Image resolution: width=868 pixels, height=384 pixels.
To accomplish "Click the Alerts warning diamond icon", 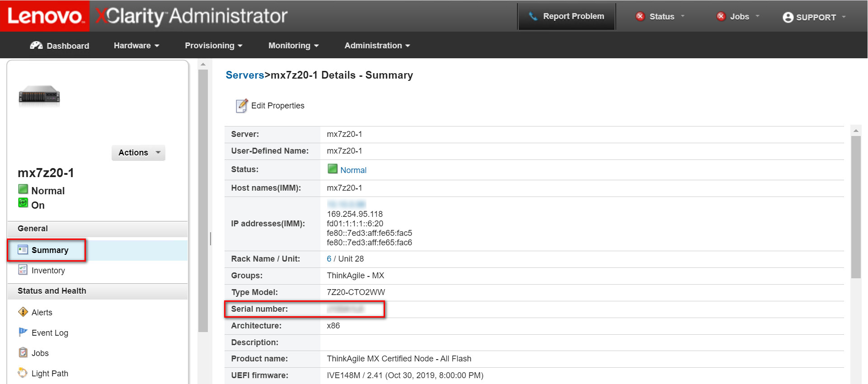I will pos(23,312).
